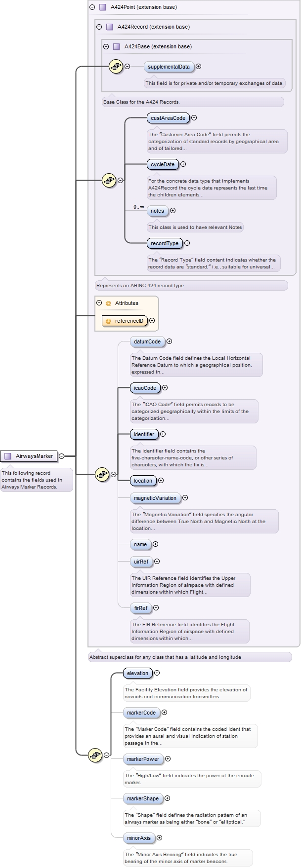The width and height of the screenshot is (301, 868).
Task: Select the minorAxis element box
Action: point(139,838)
